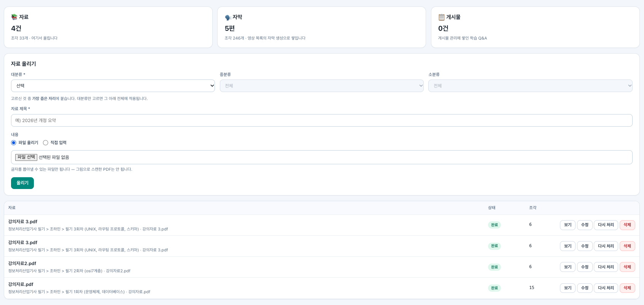644x305 pixels.
Task: Click 삭제 for the 강의자료2.pdf row
Action: point(627,267)
